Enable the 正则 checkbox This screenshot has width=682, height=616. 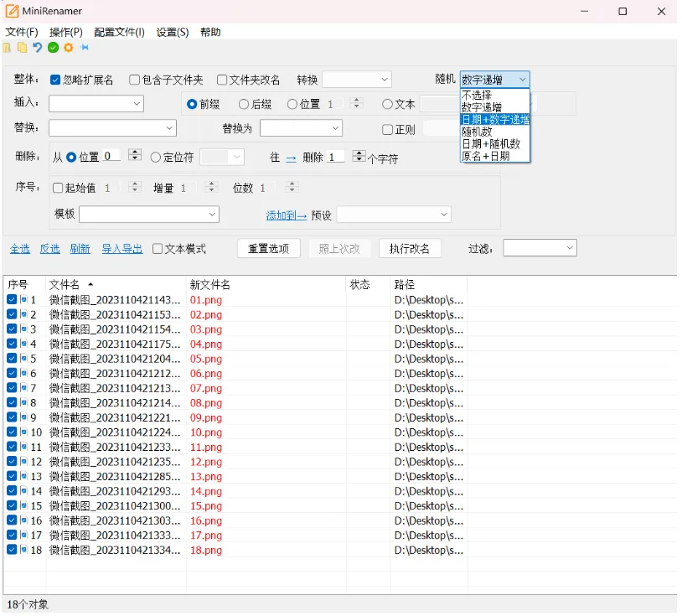[387, 130]
